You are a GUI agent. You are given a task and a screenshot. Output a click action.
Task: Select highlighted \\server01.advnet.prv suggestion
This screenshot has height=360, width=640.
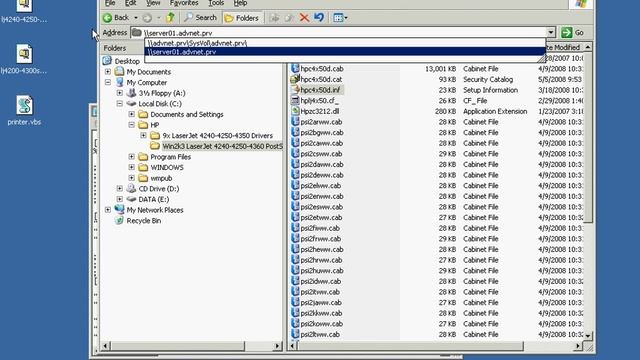[x=345, y=52]
